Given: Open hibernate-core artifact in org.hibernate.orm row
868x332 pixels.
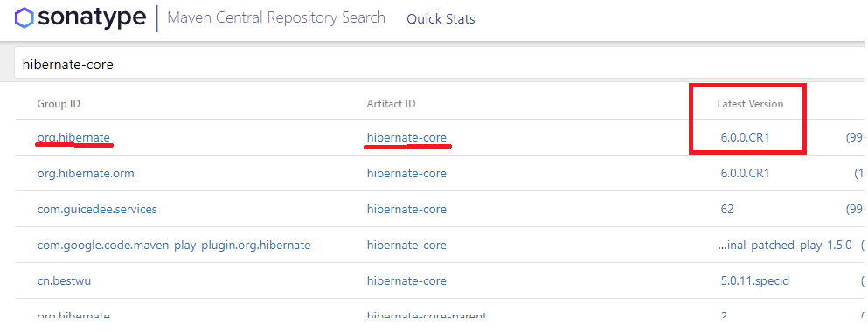Looking at the screenshot, I should [406, 173].
